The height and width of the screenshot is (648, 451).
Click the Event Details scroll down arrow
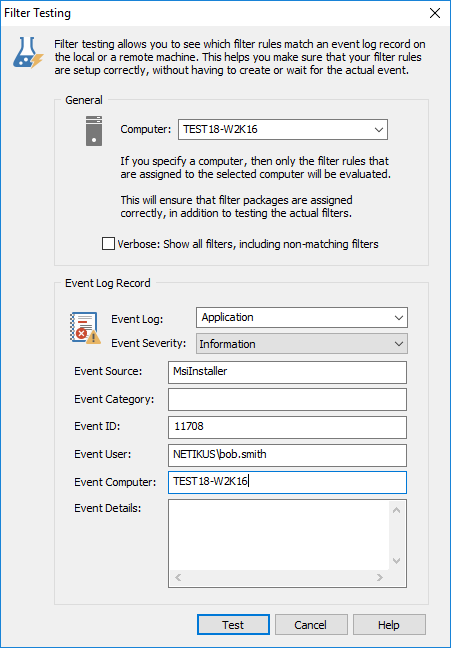pyautogui.click(x=396, y=561)
